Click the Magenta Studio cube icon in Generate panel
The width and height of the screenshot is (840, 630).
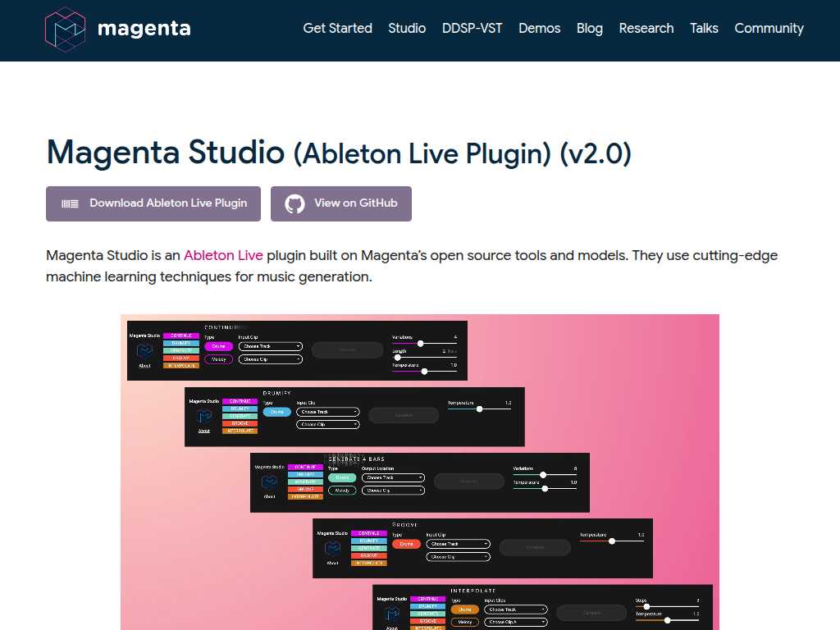(269, 482)
